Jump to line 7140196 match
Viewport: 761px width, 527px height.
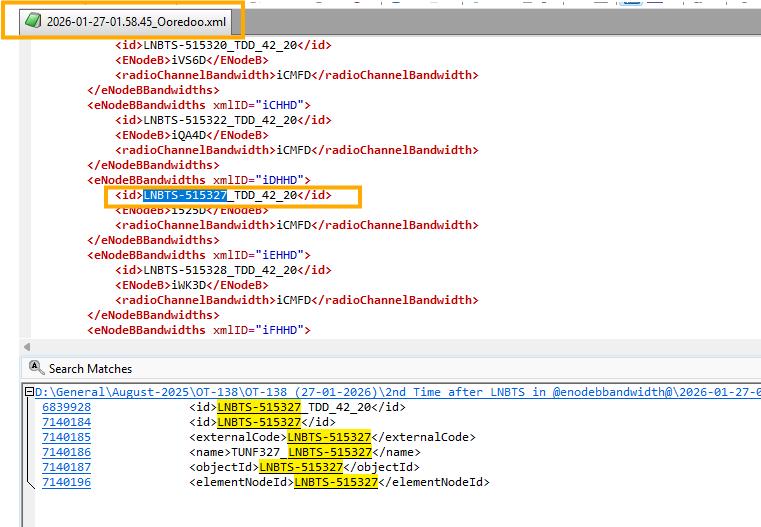64,482
